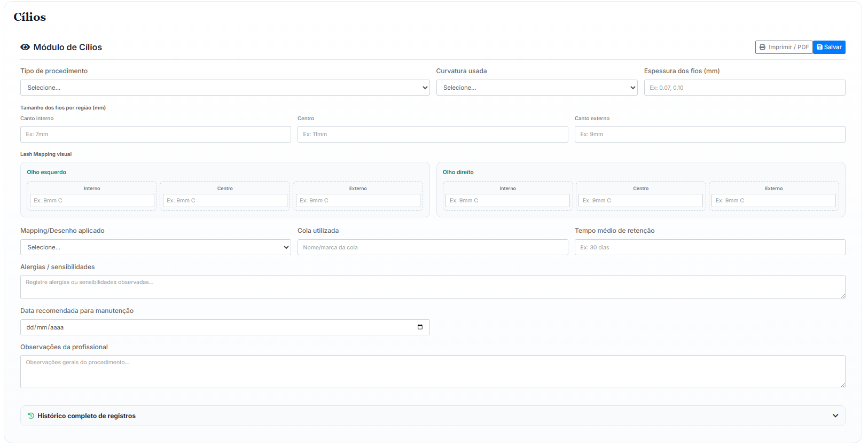
Task: Focus the Centro thread size field (Ex: 11mm)
Action: pos(433,134)
